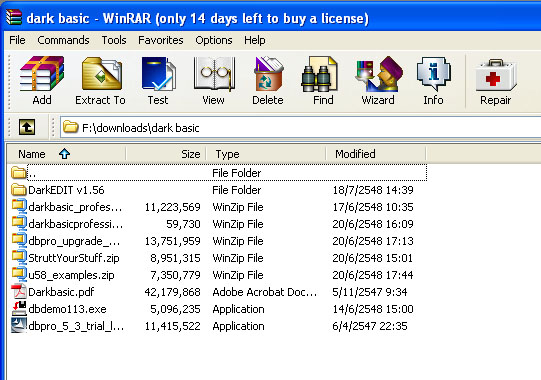Open the Info toolbar icon

433,74
